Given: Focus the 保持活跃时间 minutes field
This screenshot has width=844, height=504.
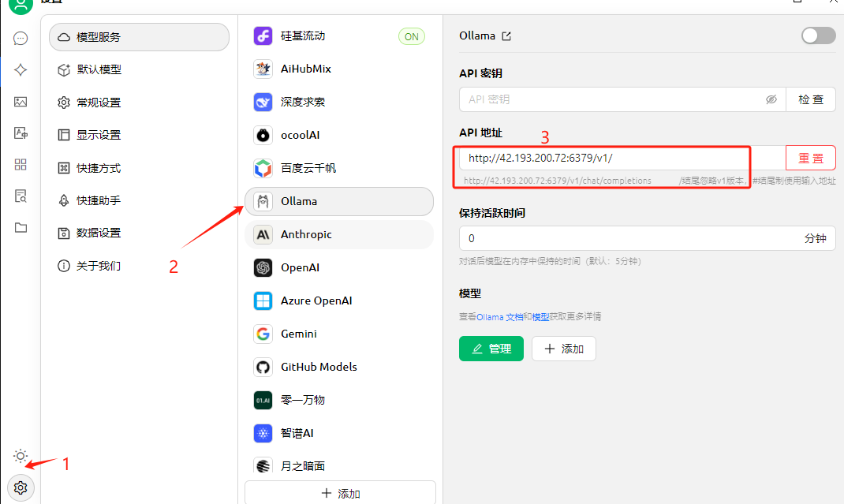Looking at the screenshot, I should pos(647,238).
